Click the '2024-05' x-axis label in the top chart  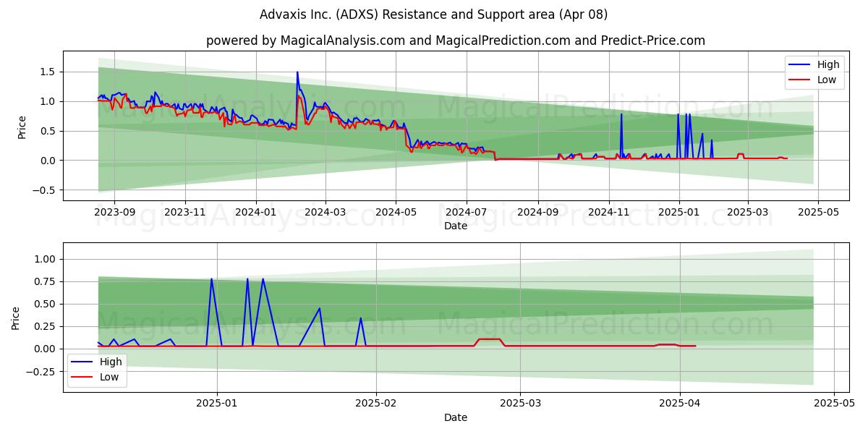pyautogui.click(x=395, y=213)
